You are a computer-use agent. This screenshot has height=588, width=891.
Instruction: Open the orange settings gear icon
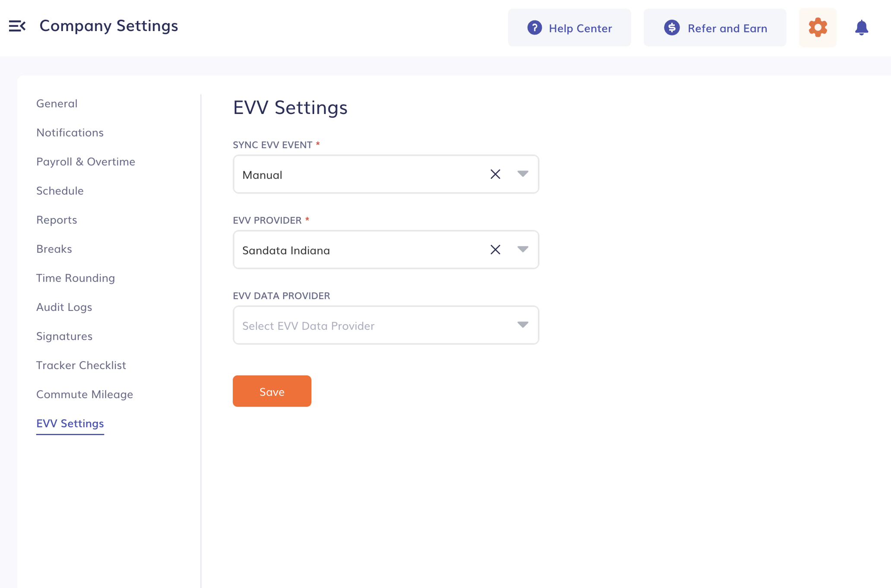tap(817, 28)
